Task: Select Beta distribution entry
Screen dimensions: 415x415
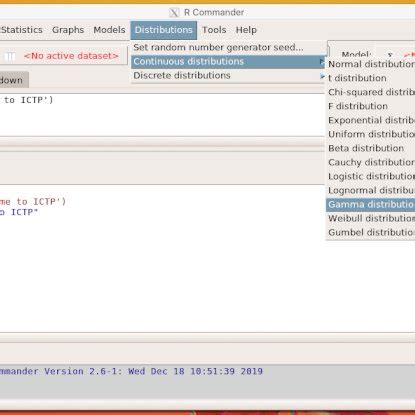Action: (371, 148)
